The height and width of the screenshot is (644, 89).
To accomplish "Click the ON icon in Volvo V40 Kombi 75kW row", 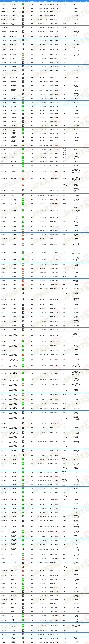I will point(23,638).
